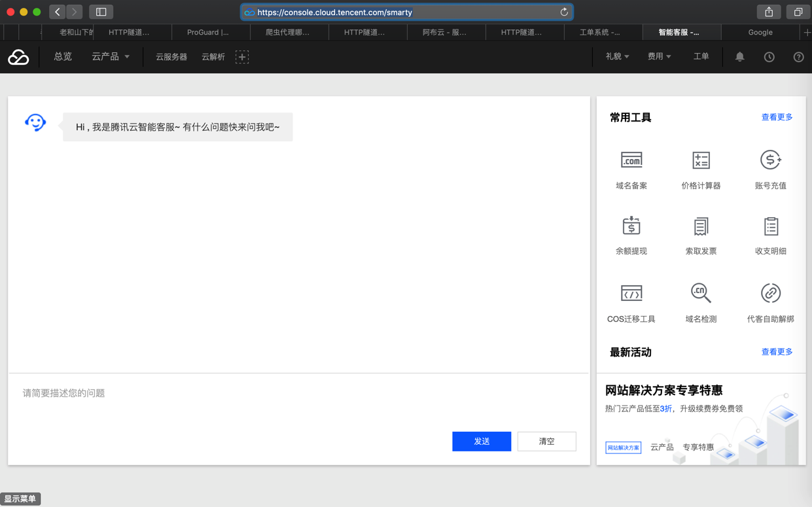
Task: Expand the 云产品 products dropdown
Action: [111, 57]
